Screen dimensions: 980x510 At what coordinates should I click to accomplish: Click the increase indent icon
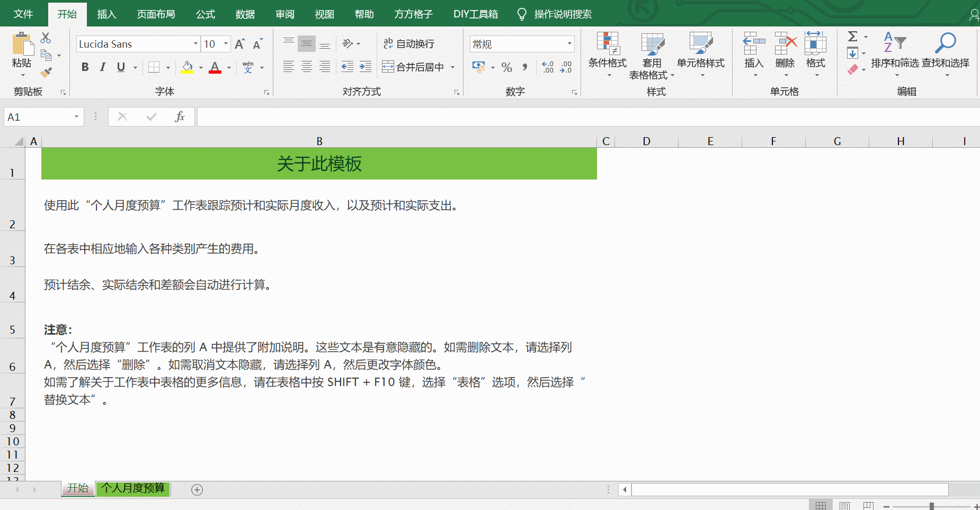pos(366,67)
